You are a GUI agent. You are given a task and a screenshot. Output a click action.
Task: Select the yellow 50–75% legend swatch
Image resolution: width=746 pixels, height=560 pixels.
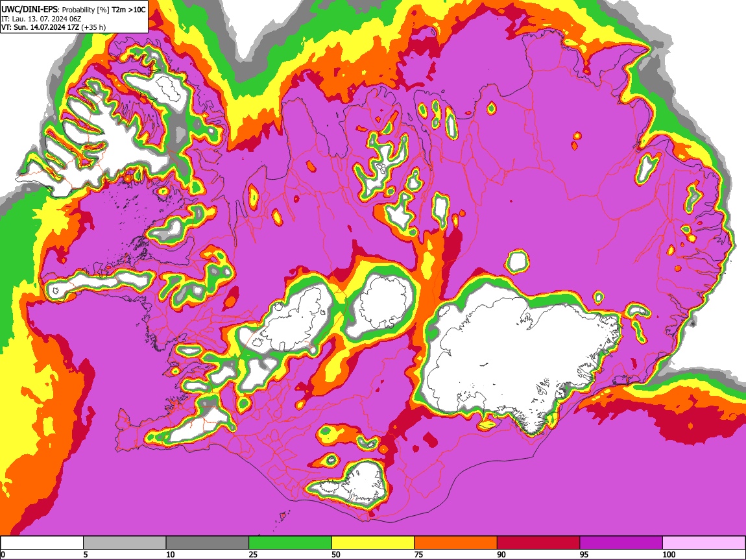373,543
